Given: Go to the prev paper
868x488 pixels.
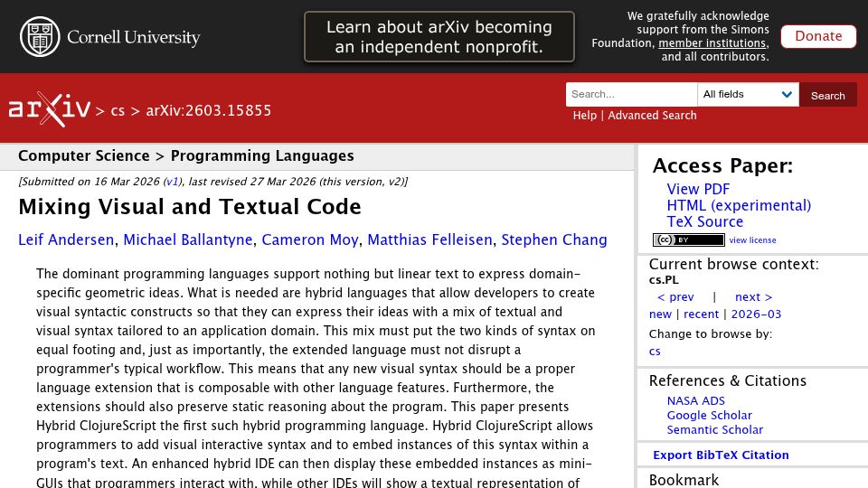Looking at the screenshot, I should coord(675,297).
